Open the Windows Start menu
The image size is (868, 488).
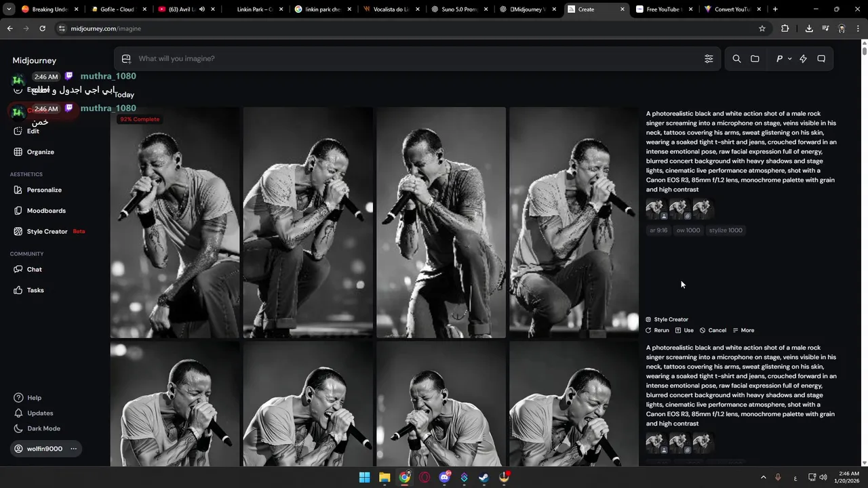pyautogui.click(x=364, y=478)
